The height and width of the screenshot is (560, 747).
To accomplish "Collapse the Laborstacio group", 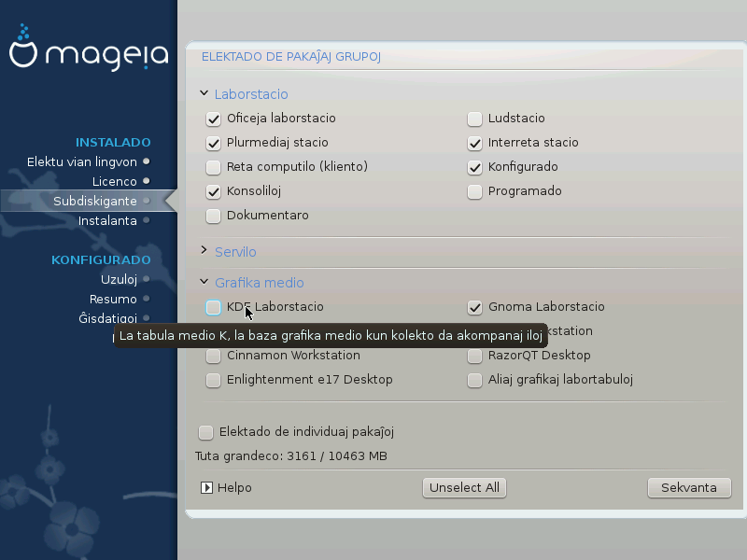I will coord(204,94).
